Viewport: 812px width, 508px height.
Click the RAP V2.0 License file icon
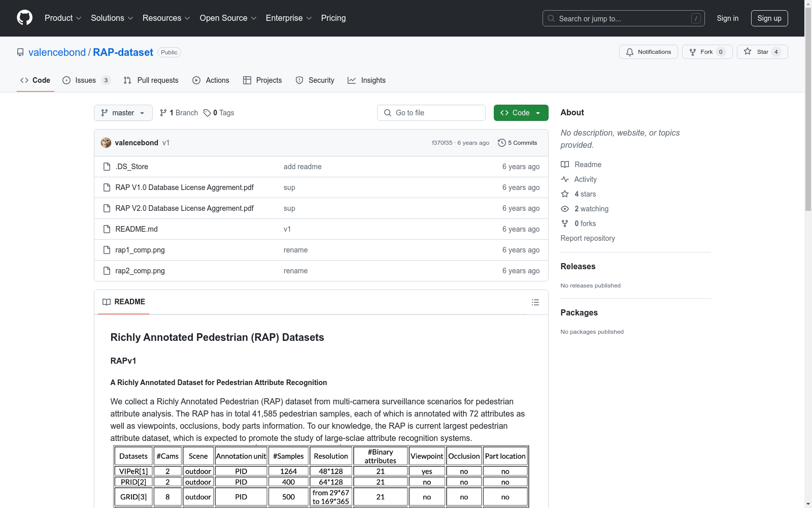point(107,208)
